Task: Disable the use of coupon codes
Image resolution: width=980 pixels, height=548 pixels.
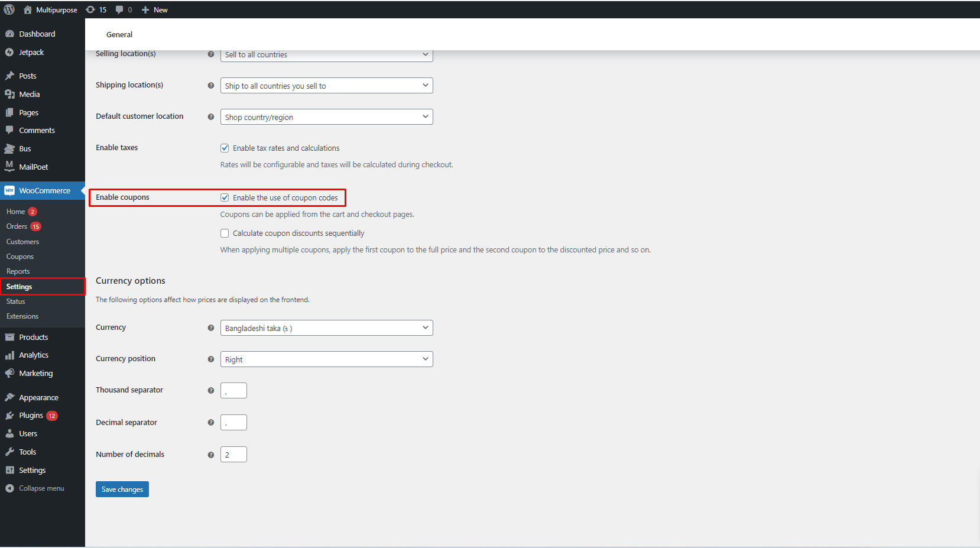Action: [x=225, y=197]
